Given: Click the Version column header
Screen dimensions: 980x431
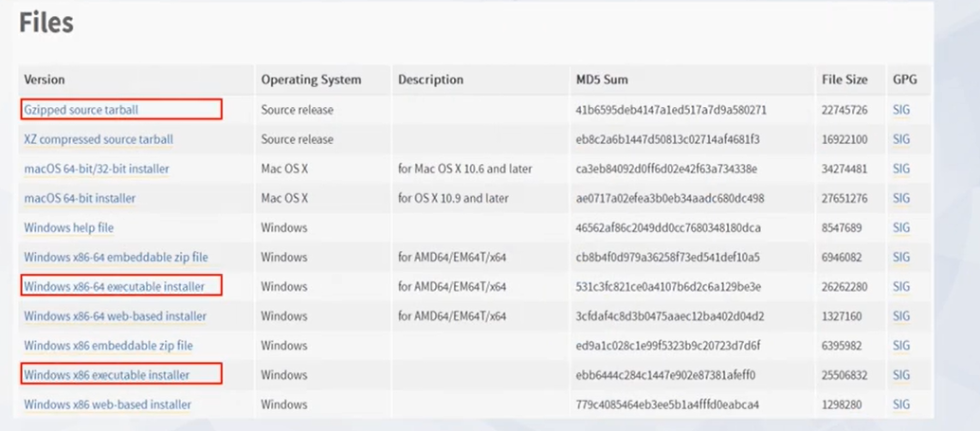Looking at the screenshot, I should click(x=45, y=80).
